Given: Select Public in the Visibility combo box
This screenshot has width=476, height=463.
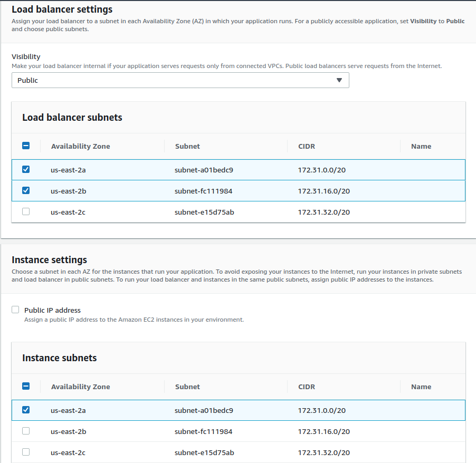Looking at the screenshot, I should pos(179,80).
